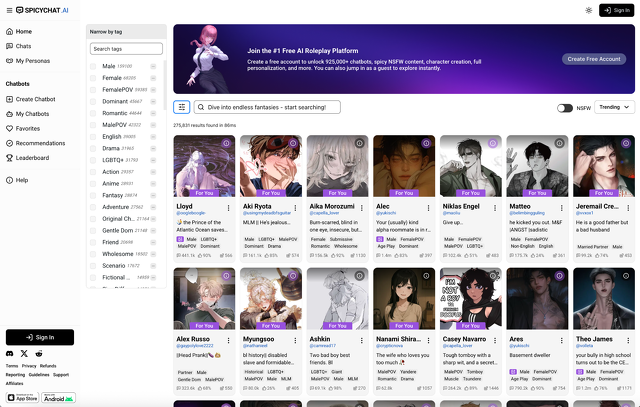640x407 pixels.
Task: Open the Discord icon link
Action: 9,354
